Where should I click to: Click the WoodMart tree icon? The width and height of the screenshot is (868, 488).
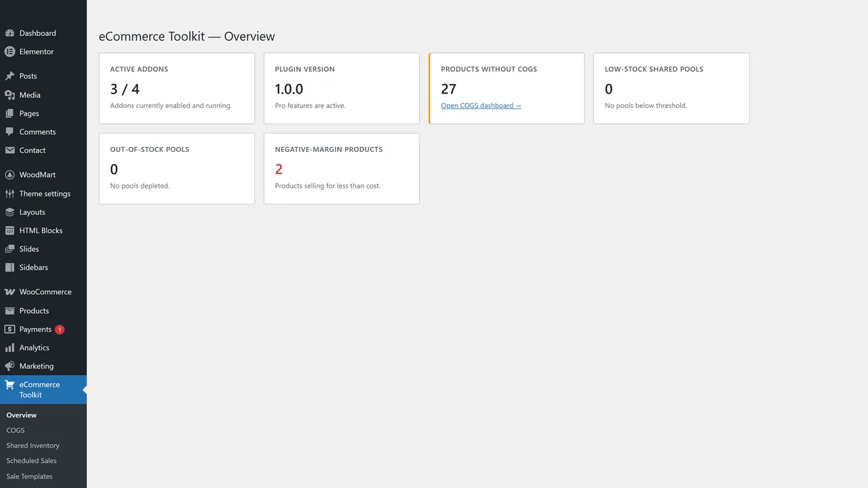pos(9,175)
